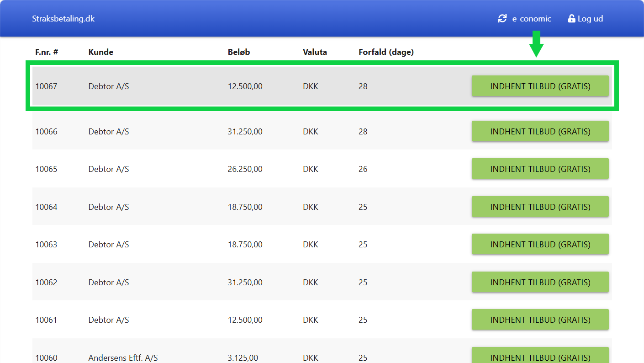The image size is (644, 363).
Task: Click the e-conomic sync refresh icon
Action: tap(502, 19)
